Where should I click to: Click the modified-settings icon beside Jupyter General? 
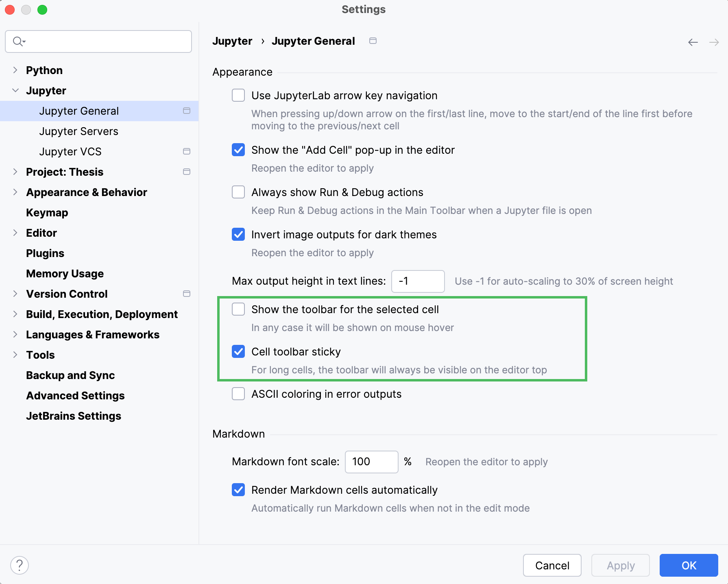187,111
